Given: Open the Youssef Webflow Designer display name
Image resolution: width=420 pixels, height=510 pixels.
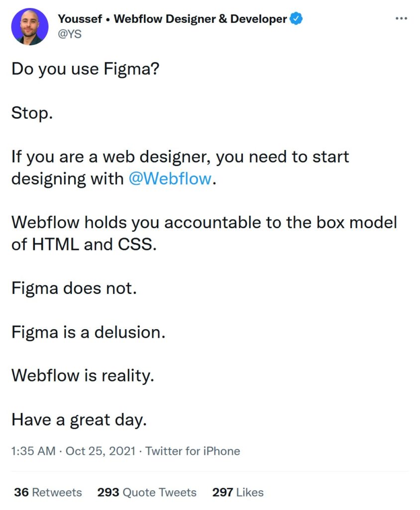Looking at the screenshot, I should point(172,19).
